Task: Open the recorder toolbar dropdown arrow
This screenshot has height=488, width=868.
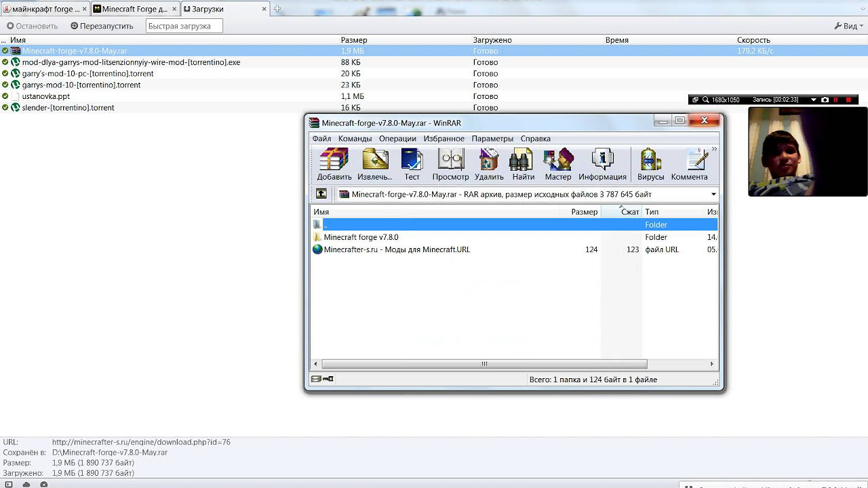Action: [x=814, y=100]
